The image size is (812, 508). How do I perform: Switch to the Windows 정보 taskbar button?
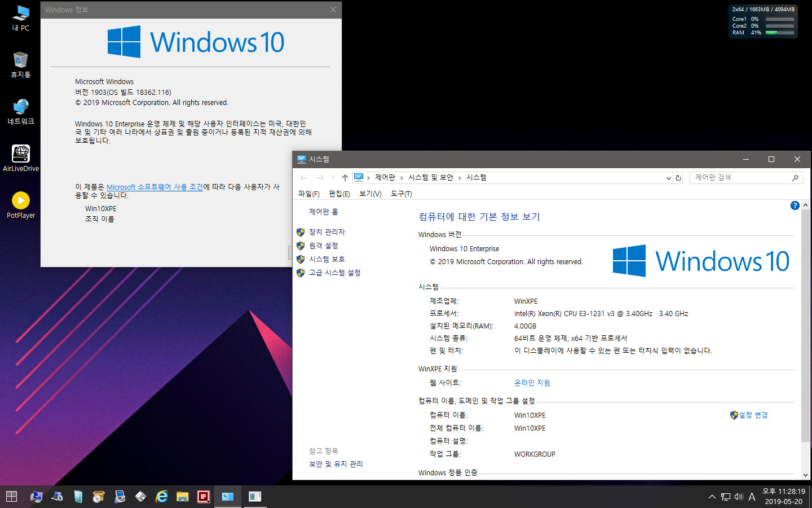point(255,497)
